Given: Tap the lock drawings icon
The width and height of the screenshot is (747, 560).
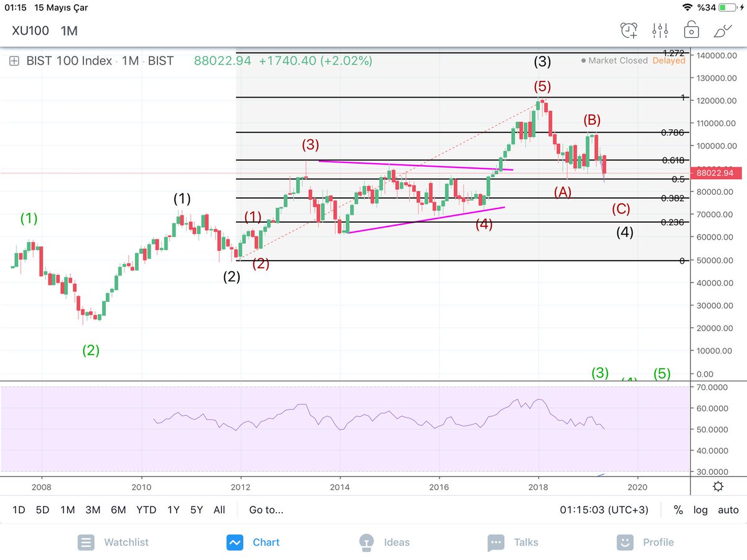Looking at the screenshot, I should (x=690, y=30).
